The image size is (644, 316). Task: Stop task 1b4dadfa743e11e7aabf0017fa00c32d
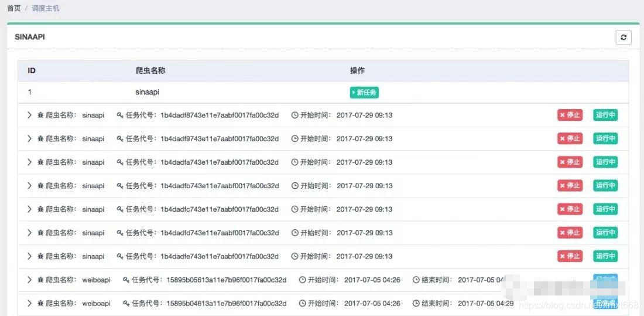[570, 162]
